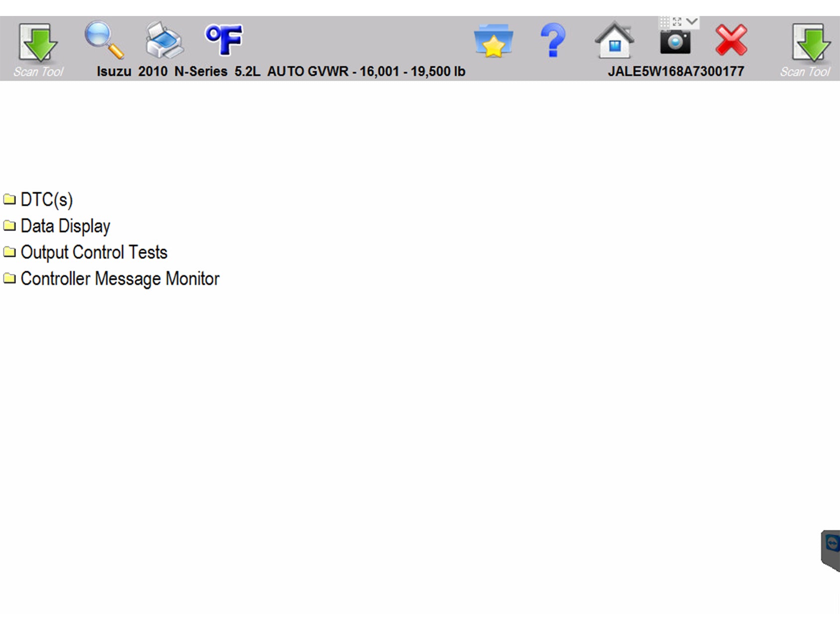Image resolution: width=840 pixels, height=630 pixels.
Task: Open the magnifying glass search tool
Action: pyautogui.click(x=104, y=40)
